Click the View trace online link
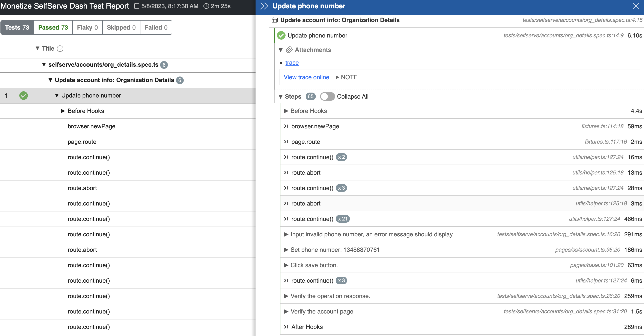 tap(306, 77)
